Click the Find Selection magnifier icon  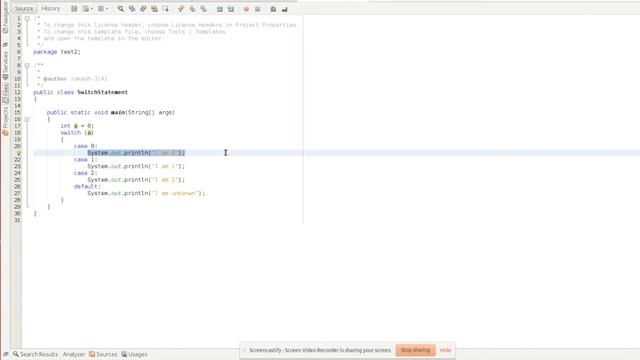(x=121, y=9)
